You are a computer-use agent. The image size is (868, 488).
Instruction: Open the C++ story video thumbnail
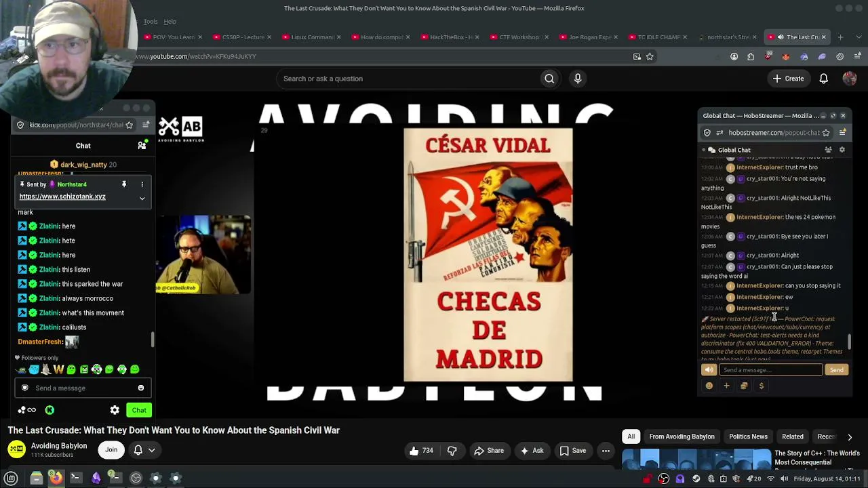coord(696,460)
